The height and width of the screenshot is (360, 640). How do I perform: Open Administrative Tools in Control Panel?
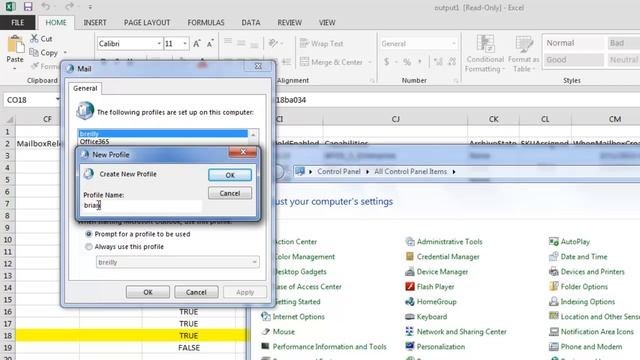click(449, 242)
